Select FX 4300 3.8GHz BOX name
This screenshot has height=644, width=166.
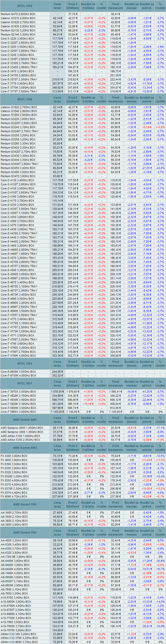[14, 456]
